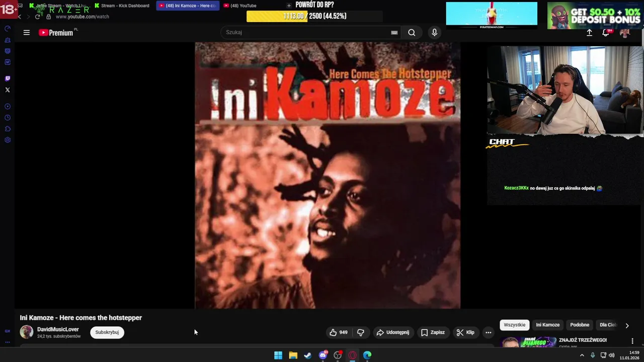Select the Ini Kamoze YouTube browser tab

[188, 6]
